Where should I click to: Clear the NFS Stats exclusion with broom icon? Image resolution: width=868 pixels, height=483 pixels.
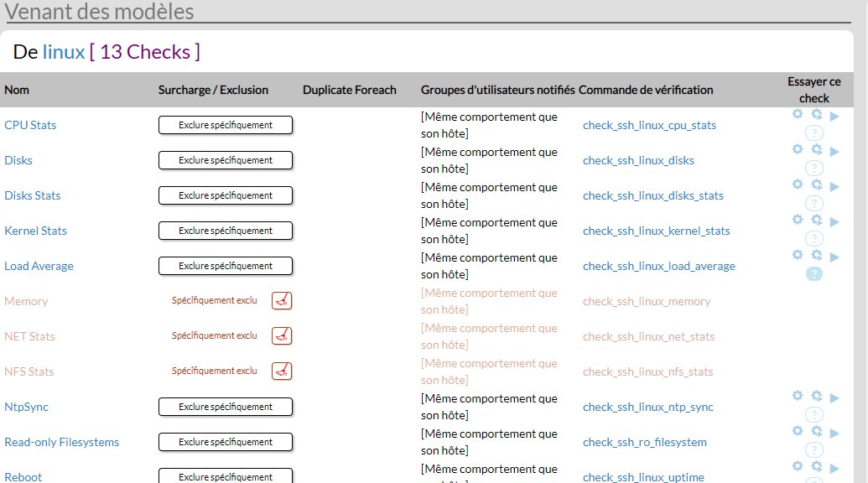[282, 371]
